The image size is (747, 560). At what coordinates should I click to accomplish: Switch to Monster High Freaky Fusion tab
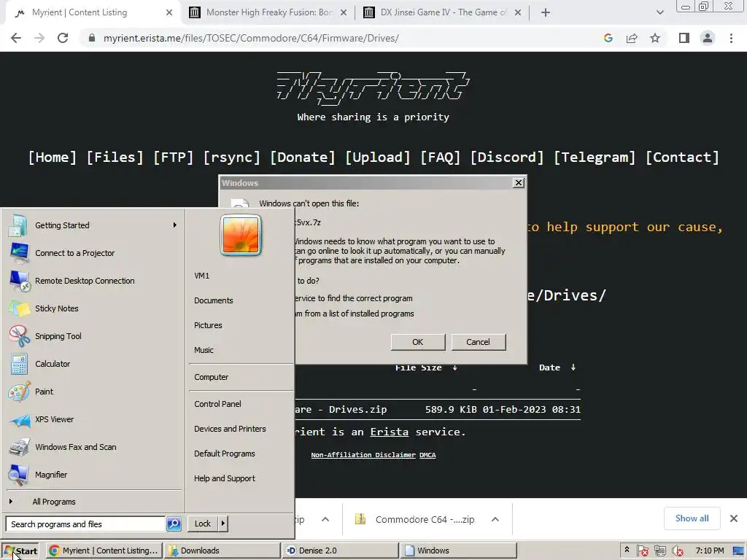pos(268,12)
